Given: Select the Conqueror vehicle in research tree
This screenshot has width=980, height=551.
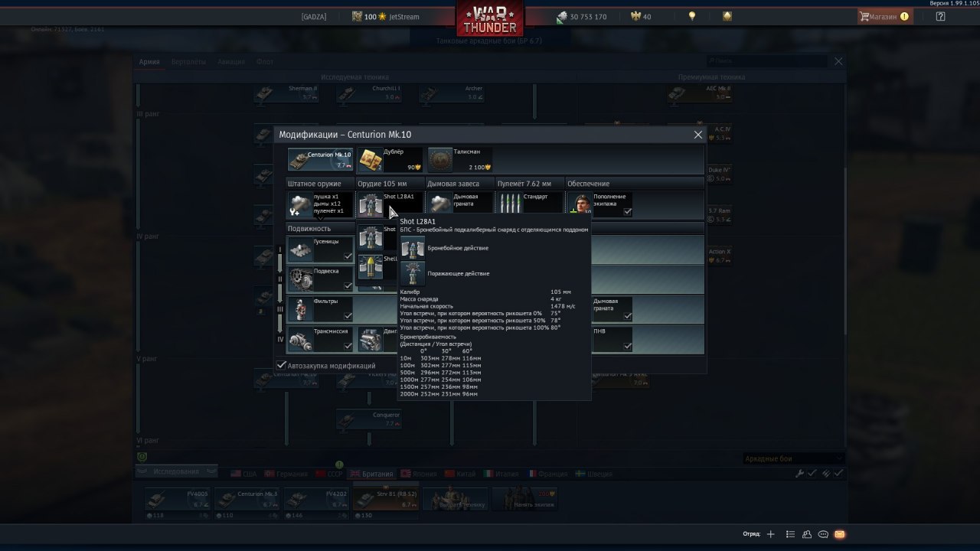Looking at the screenshot, I should tap(369, 419).
